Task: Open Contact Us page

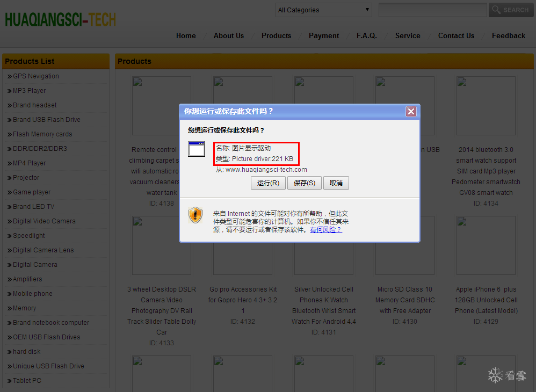Action: click(456, 35)
